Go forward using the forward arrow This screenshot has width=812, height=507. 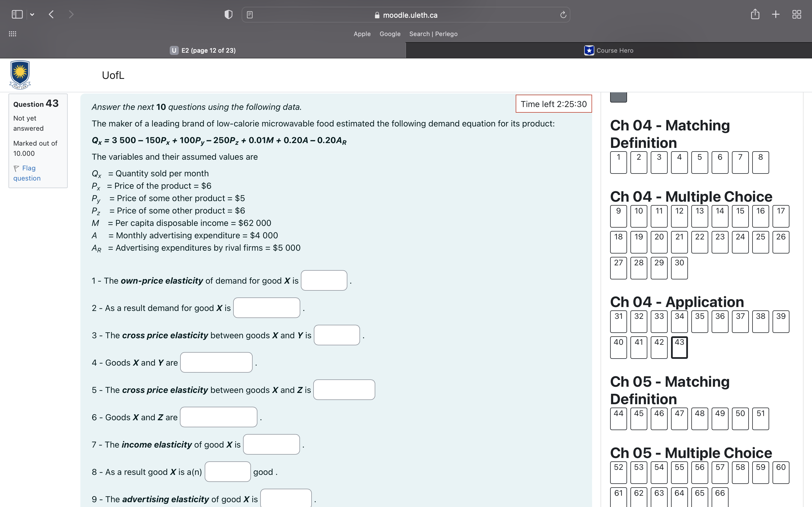(x=71, y=14)
